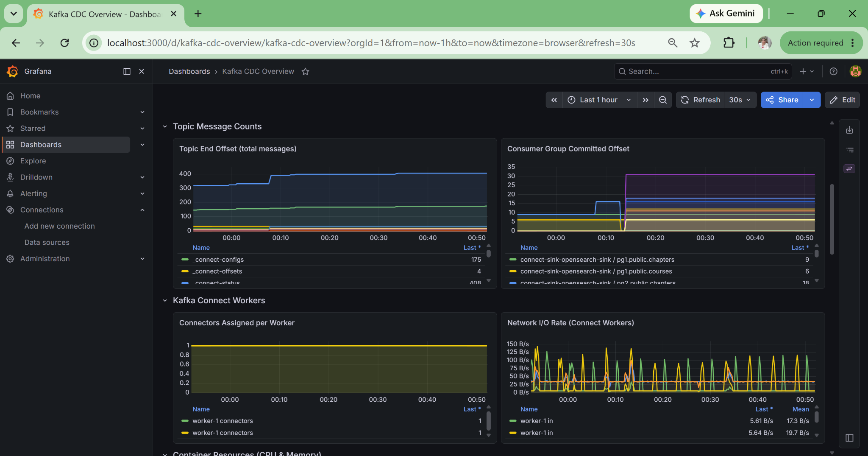Go back in browser history

pos(16,43)
